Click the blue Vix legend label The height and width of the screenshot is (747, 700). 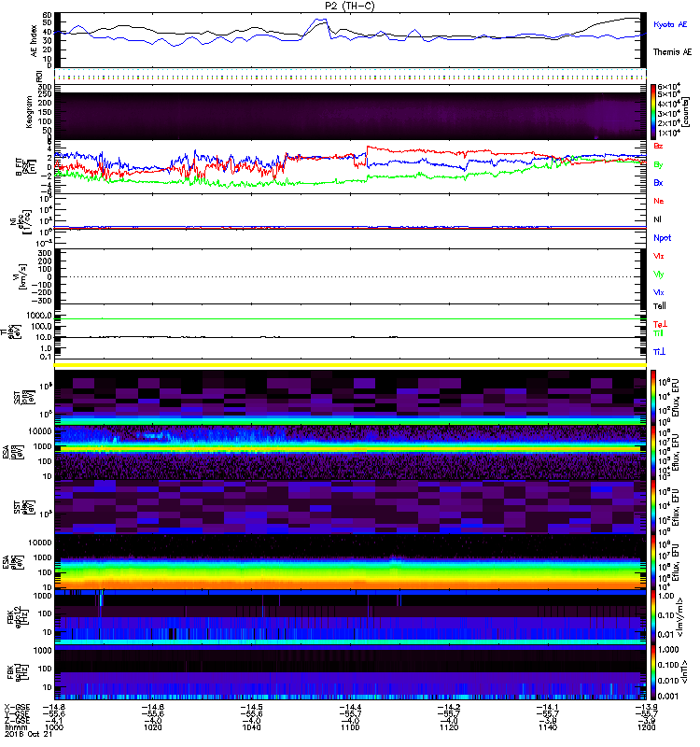[x=659, y=292]
